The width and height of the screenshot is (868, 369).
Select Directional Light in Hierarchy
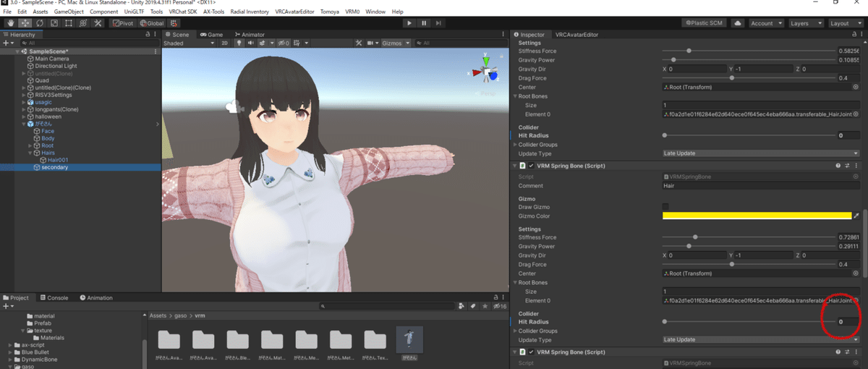pos(56,66)
